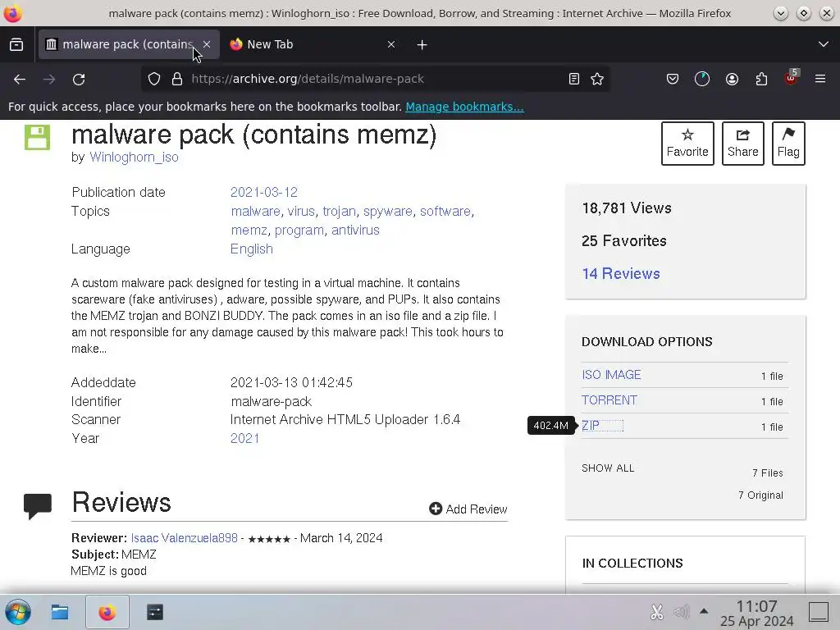The width and height of the screenshot is (840, 630).
Task: Open a new tab with plus icon
Action: (x=422, y=45)
